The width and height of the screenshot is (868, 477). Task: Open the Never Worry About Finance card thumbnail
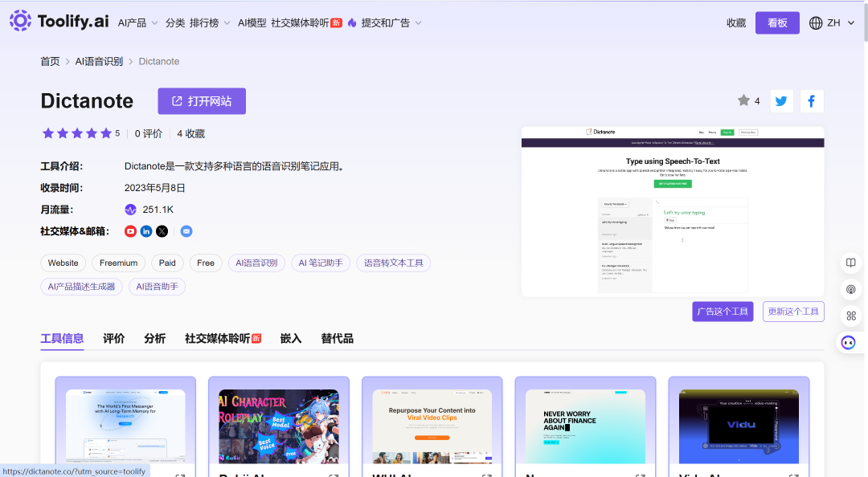(x=586, y=426)
